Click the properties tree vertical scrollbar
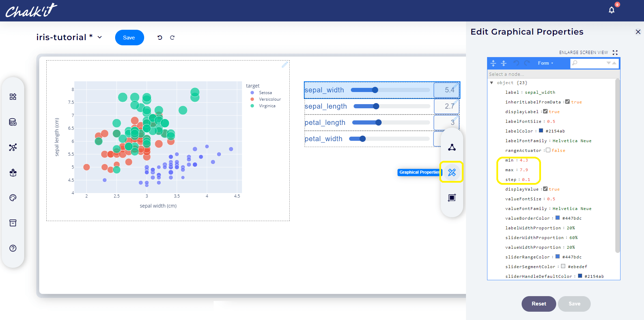 click(x=618, y=166)
